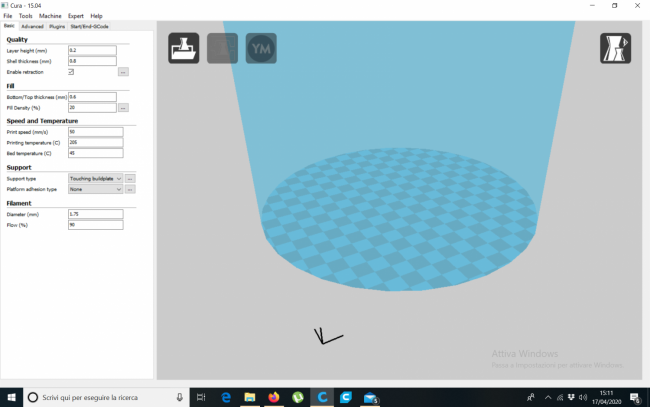Show hidden system tray icons
The width and height of the screenshot is (650, 407).
point(548,397)
